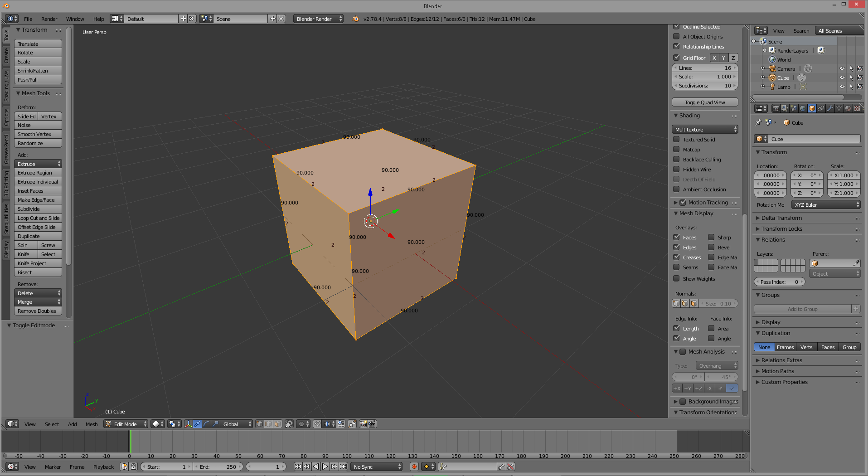This screenshot has width=868, height=476.
Task: Click the Loop Cut and Slide button
Action: coord(38,218)
